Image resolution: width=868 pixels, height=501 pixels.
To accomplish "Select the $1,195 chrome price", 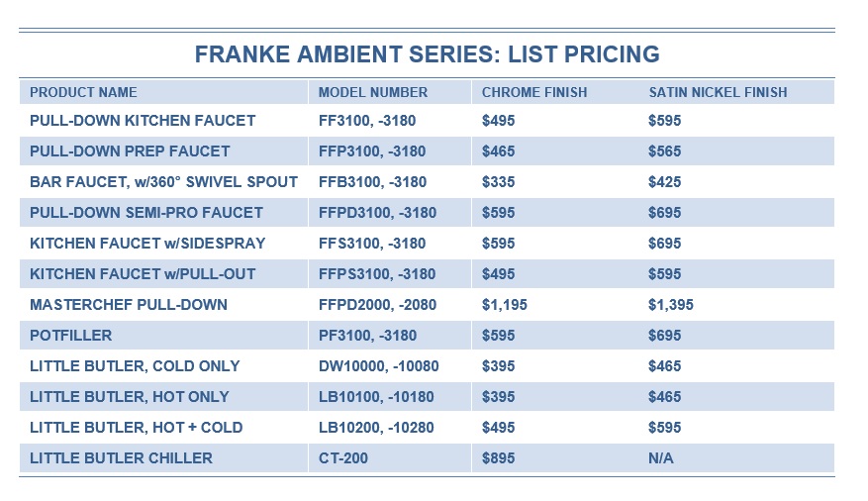I will (505, 305).
